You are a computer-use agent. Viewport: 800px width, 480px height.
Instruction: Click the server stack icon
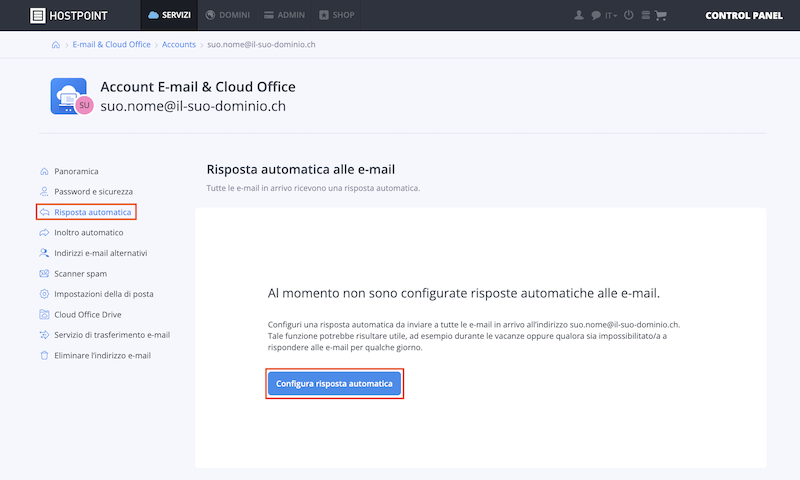click(x=645, y=15)
